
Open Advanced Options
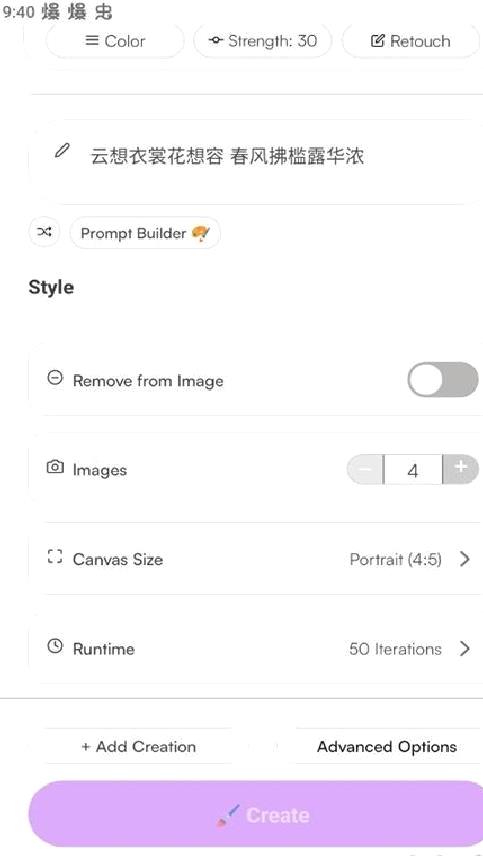(x=387, y=746)
